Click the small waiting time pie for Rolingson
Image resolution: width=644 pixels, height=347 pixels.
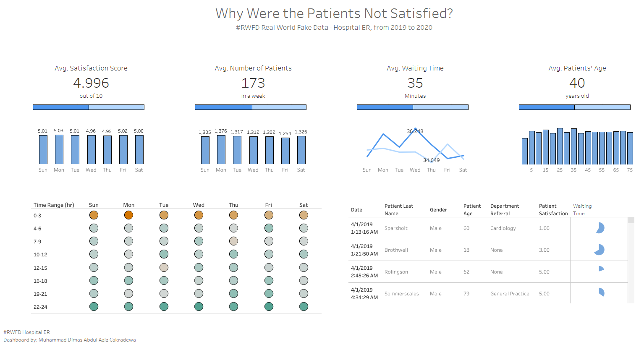tap(601, 269)
